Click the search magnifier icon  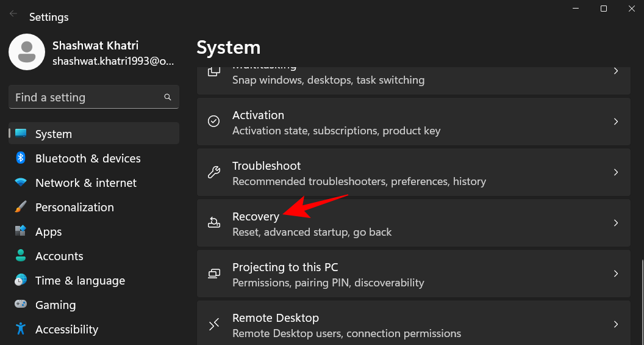coord(168,97)
